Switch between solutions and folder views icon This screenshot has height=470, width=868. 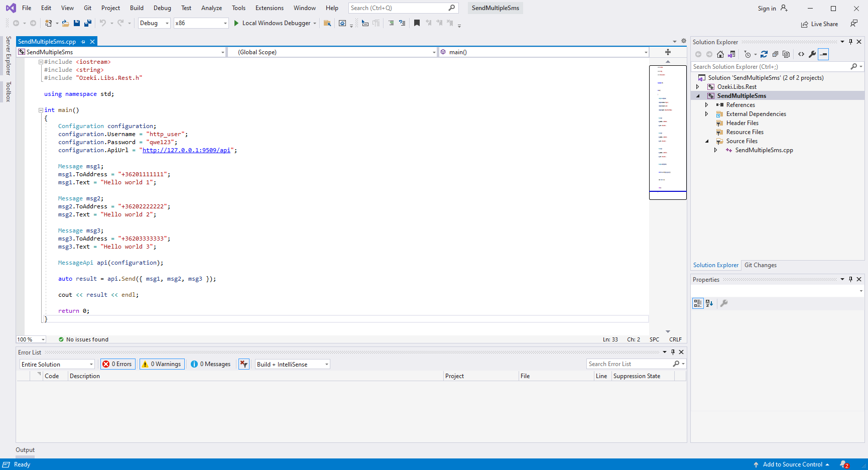coord(731,54)
